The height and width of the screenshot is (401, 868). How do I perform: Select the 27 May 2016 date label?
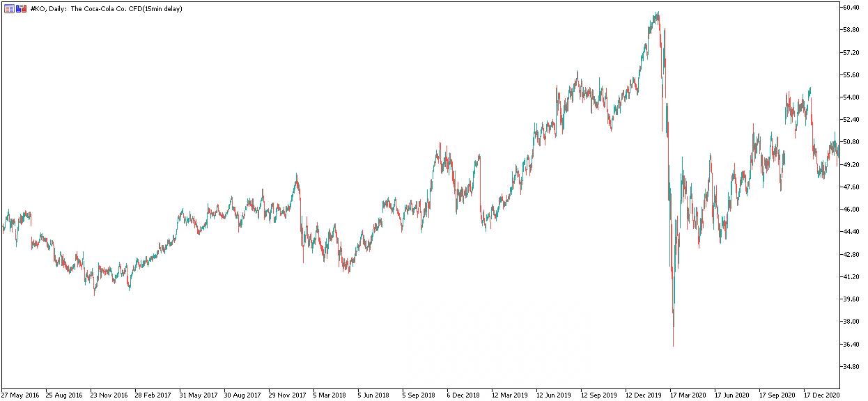tap(20, 395)
